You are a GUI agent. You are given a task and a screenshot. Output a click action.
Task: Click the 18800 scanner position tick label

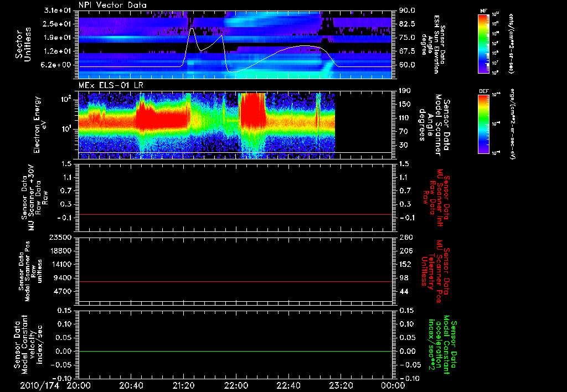click(61, 251)
